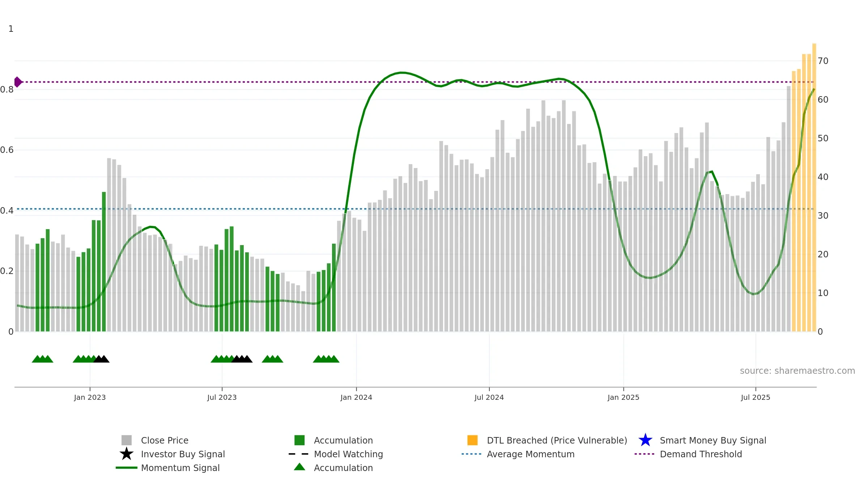The width and height of the screenshot is (868, 488).
Task: Click the left axis value 0.2
Action: [7, 271]
